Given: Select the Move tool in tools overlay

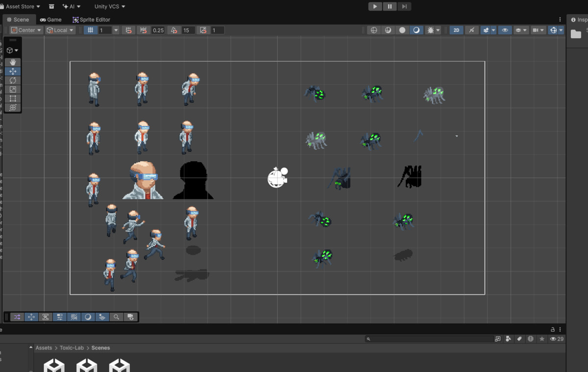Looking at the screenshot, I should coord(13,71).
